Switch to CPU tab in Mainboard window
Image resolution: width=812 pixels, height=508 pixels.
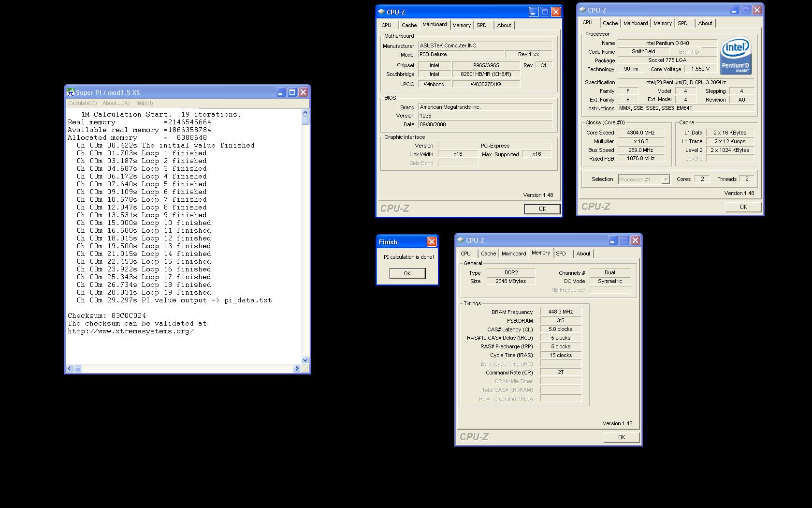coord(387,25)
